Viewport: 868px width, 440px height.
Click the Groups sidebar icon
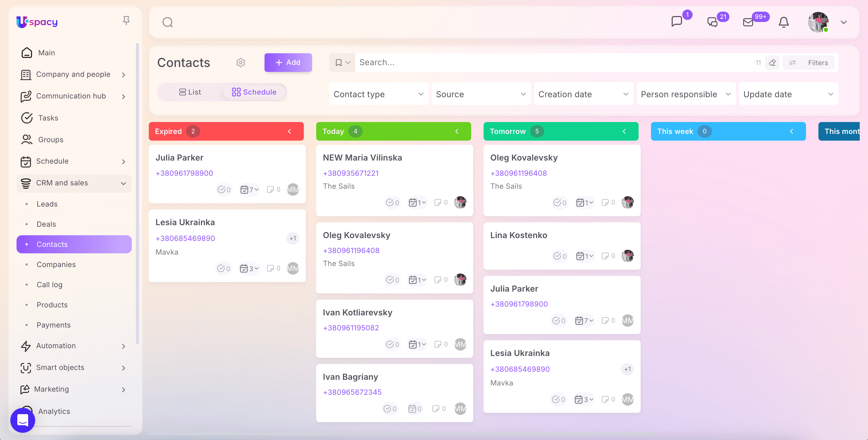(27, 140)
